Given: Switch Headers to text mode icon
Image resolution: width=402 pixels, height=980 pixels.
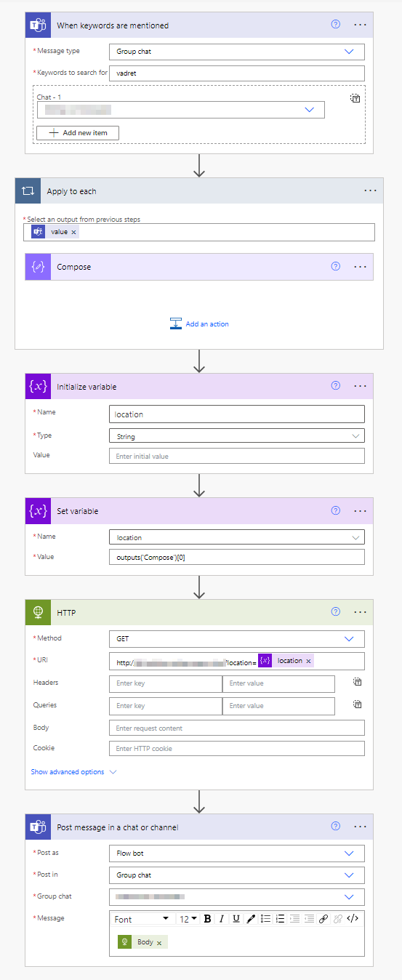Looking at the screenshot, I should [x=357, y=683].
